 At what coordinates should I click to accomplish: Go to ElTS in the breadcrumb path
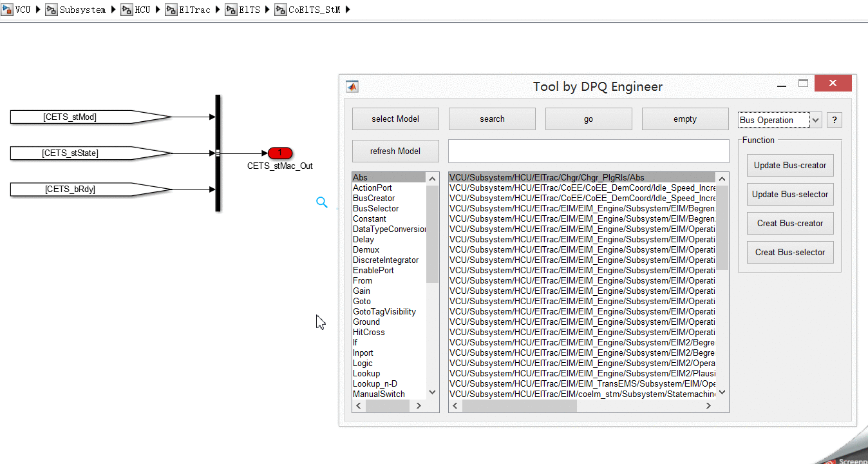coord(249,10)
